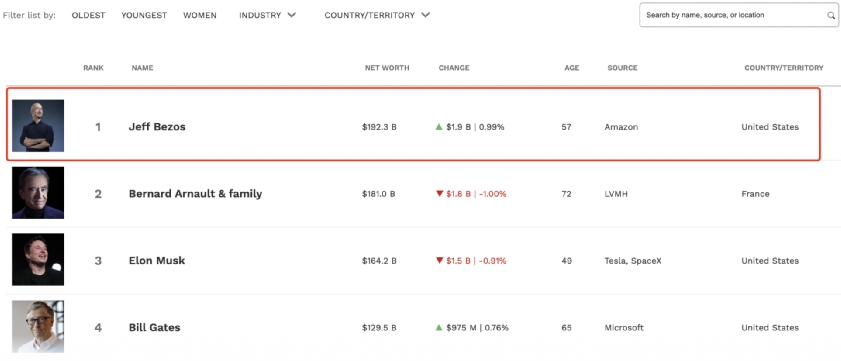Expand the COUNTRY/TERRITORY filter dropdown
The width and height of the screenshot is (841, 361).
coord(377,16)
